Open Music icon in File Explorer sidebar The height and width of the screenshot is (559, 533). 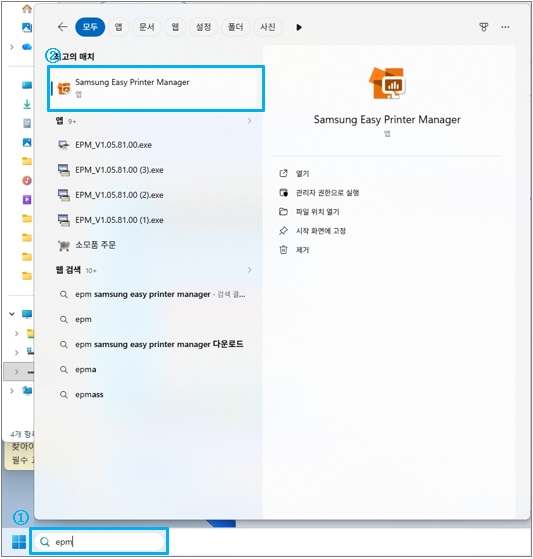tap(27, 180)
